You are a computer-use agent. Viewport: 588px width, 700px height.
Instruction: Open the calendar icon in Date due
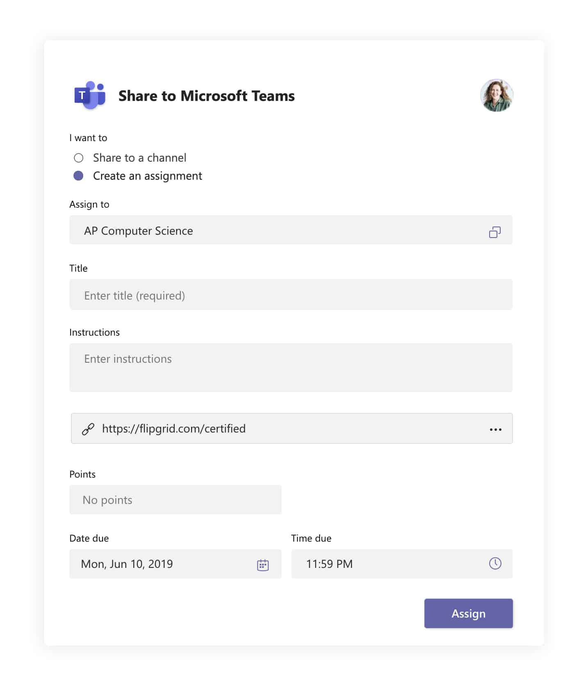pos(262,565)
